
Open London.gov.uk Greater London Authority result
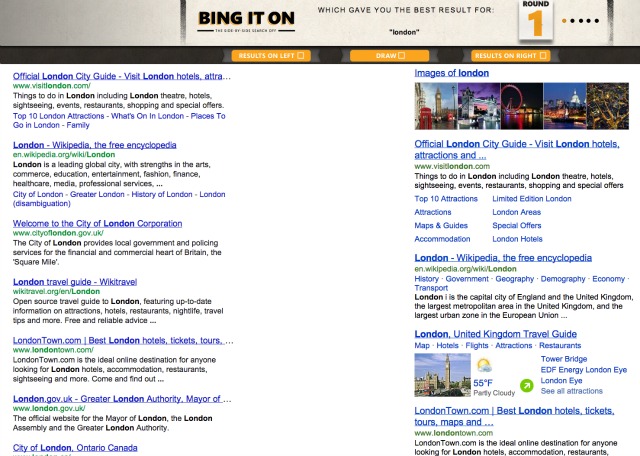(122, 399)
